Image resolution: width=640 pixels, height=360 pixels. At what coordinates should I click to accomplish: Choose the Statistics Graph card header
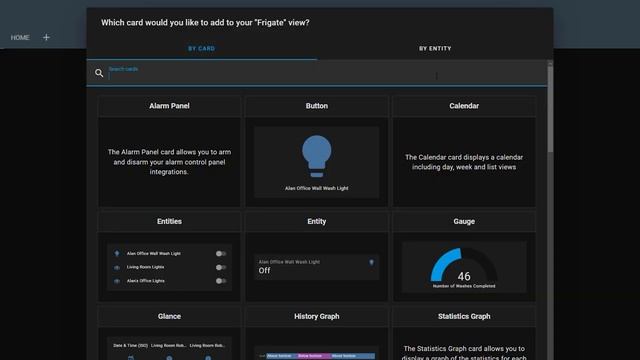pos(464,316)
